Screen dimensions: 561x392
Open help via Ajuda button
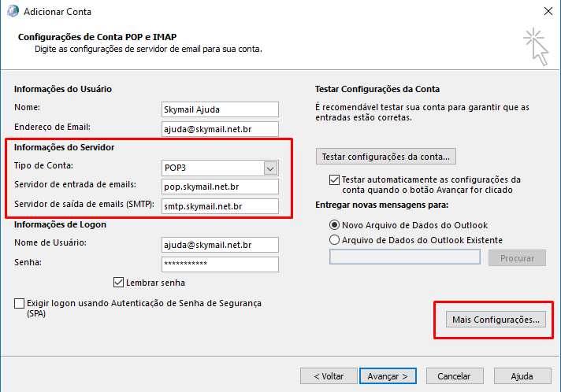[x=522, y=376]
